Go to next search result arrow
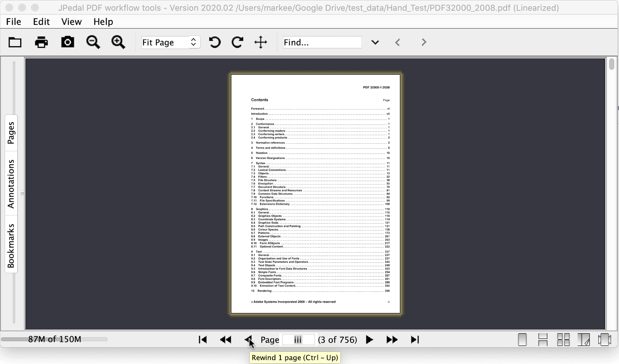 pos(424,42)
